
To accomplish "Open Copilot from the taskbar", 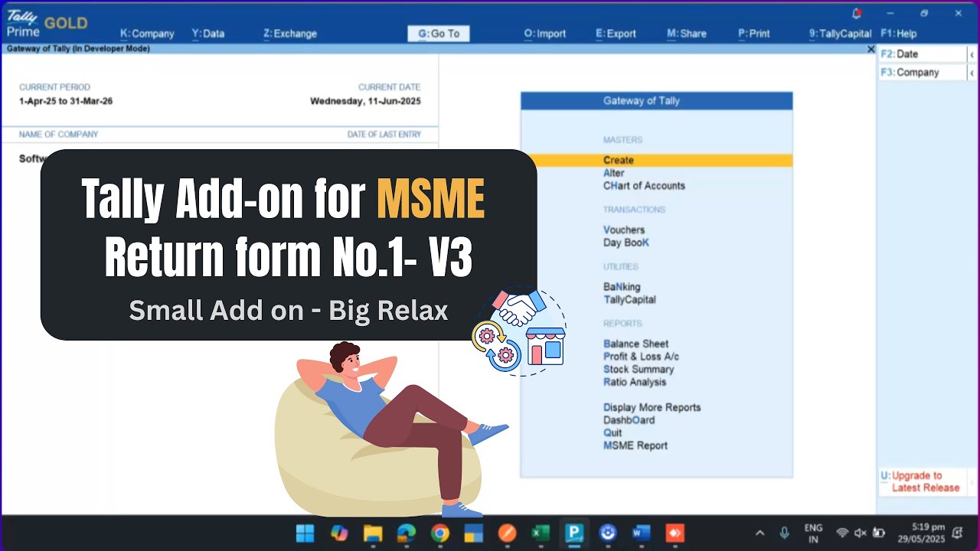I will point(338,533).
